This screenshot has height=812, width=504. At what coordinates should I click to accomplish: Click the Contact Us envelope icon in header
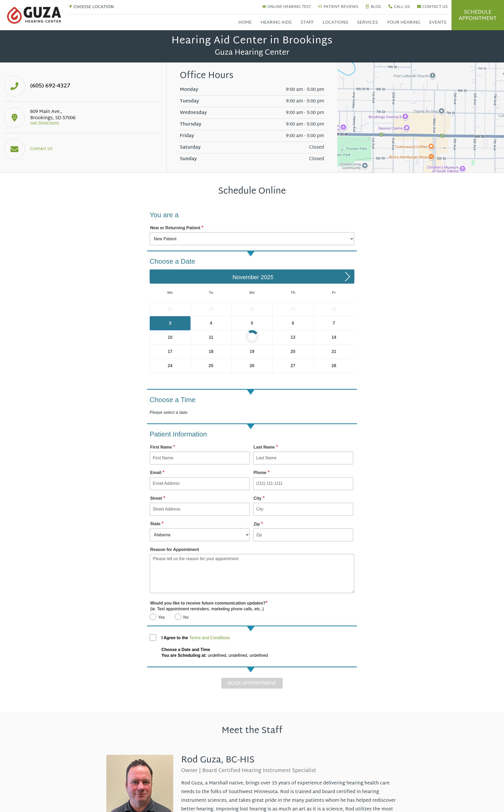pyautogui.click(x=419, y=6)
